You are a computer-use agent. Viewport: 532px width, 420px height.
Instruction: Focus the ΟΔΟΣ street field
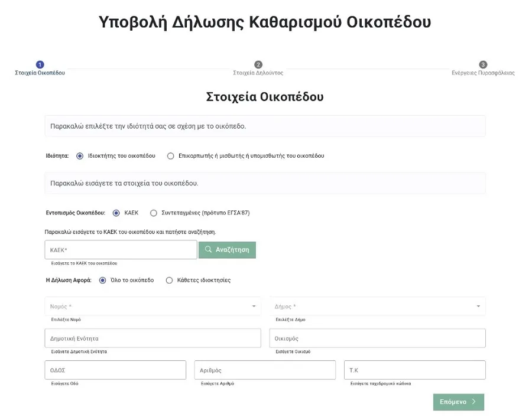point(115,370)
